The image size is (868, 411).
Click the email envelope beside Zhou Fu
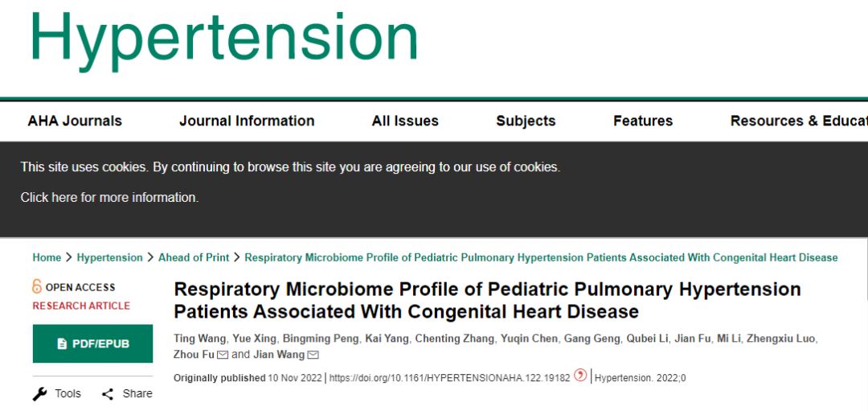pyautogui.click(x=223, y=356)
